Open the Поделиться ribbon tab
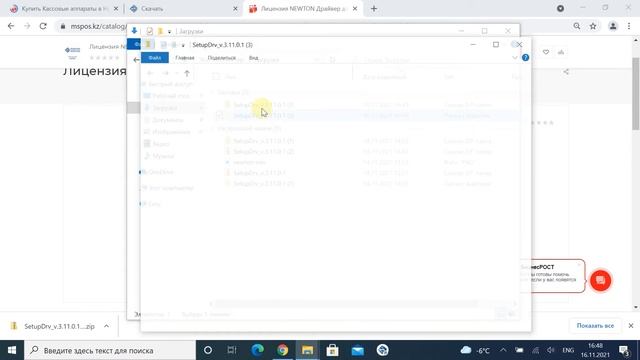Viewport: 640px width, 360px height. click(222, 58)
